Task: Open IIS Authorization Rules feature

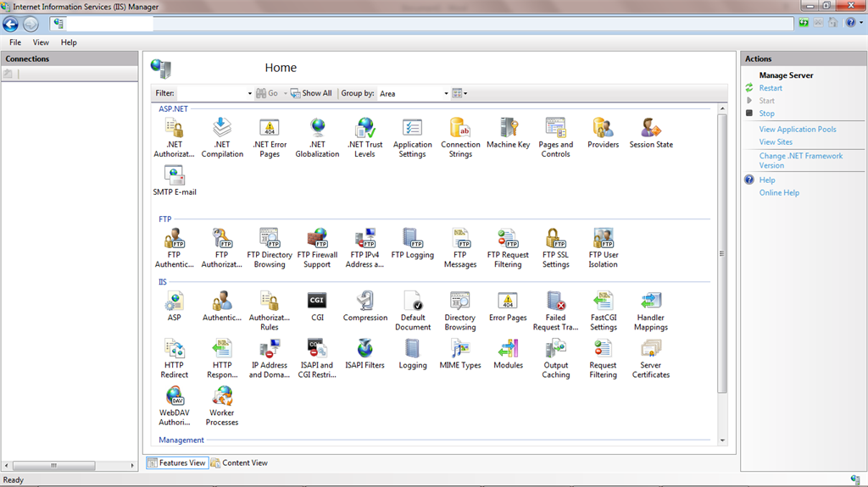Action: click(x=270, y=311)
